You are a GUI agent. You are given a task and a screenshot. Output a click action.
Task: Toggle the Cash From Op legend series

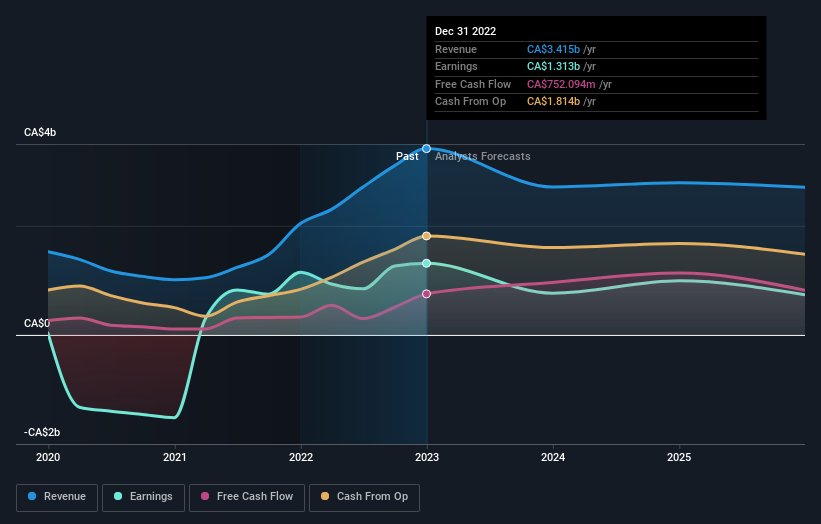point(364,497)
